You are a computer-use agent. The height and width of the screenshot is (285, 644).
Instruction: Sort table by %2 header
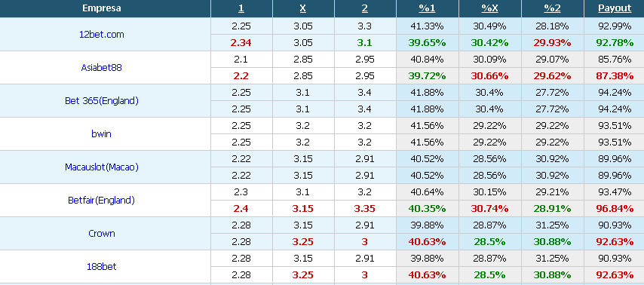552,8
